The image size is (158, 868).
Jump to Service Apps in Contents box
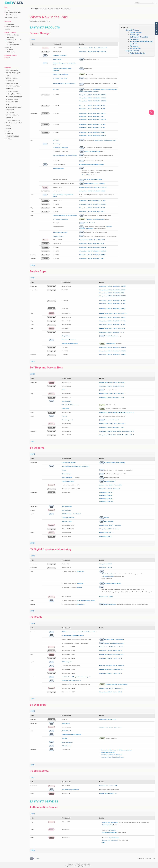click(135, 35)
